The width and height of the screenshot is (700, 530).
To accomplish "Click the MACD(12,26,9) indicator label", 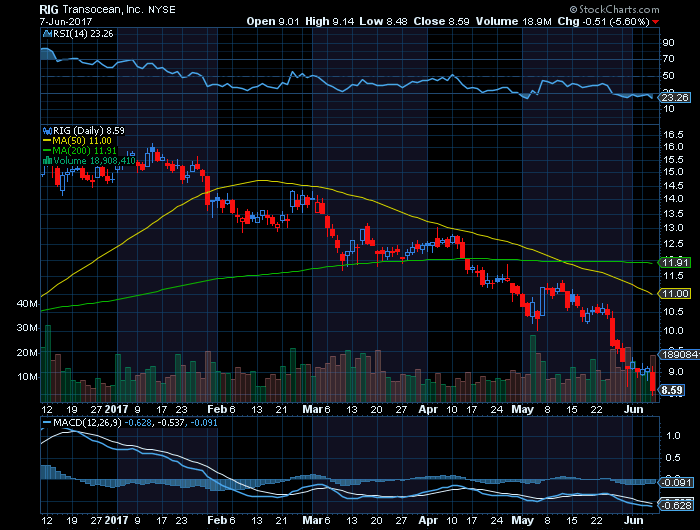I will tap(87, 422).
